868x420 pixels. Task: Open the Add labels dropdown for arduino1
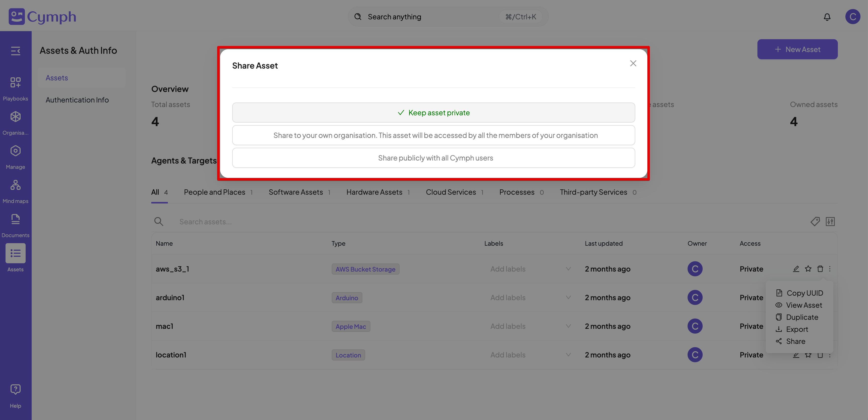(568, 297)
